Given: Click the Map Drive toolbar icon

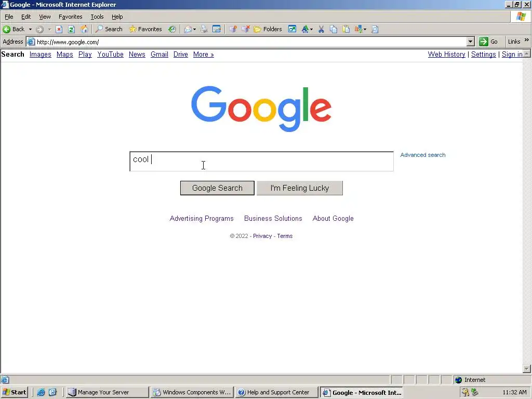Looking at the screenshot, I should click(233, 29).
